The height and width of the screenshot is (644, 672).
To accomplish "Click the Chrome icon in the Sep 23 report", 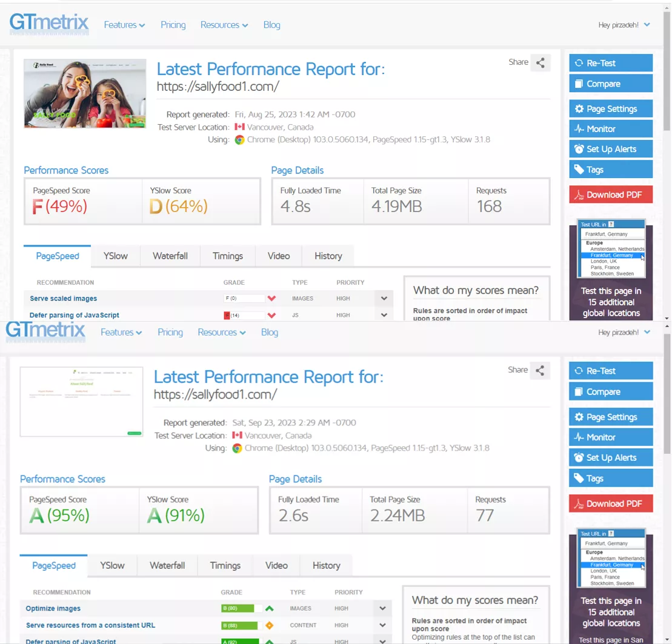I will (237, 448).
